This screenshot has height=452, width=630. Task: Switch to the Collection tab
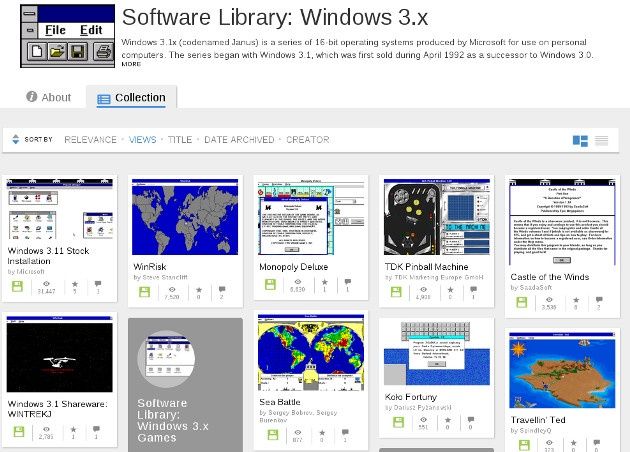point(131,98)
